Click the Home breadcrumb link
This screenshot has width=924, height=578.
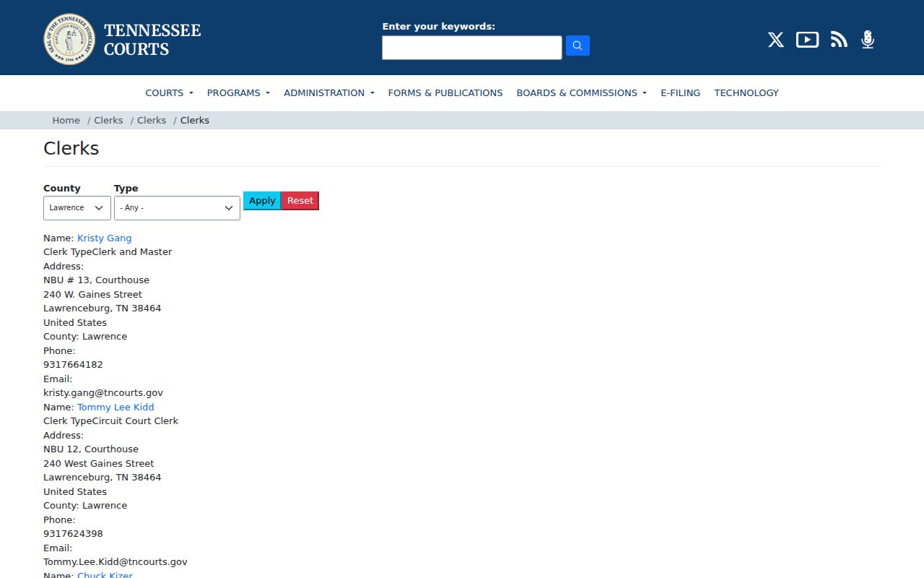(66, 120)
